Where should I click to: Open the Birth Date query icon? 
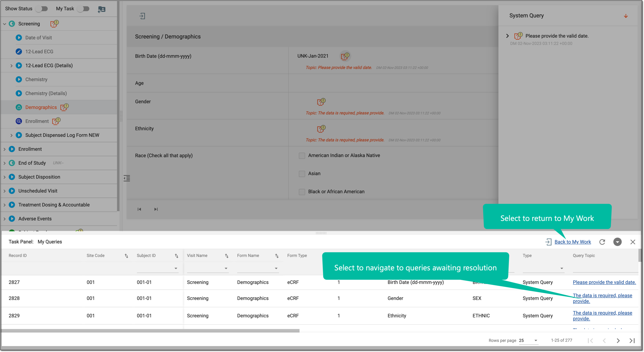point(345,56)
